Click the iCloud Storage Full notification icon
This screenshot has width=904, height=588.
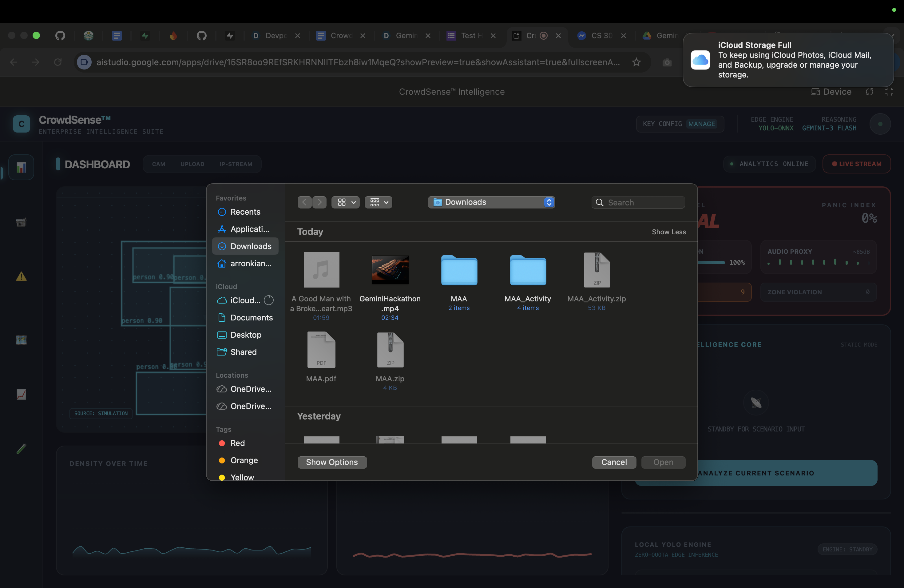click(x=700, y=60)
